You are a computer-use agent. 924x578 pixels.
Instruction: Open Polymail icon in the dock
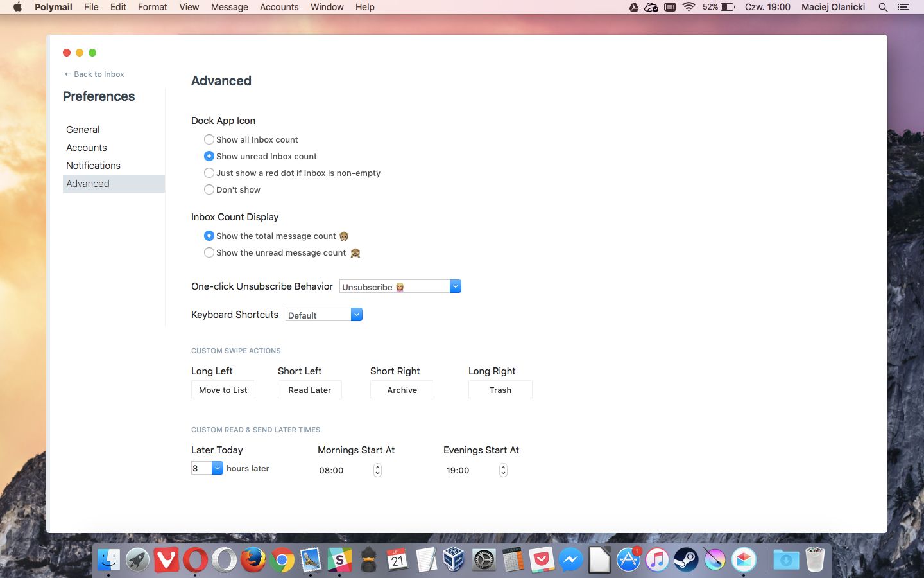coord(744,560)
